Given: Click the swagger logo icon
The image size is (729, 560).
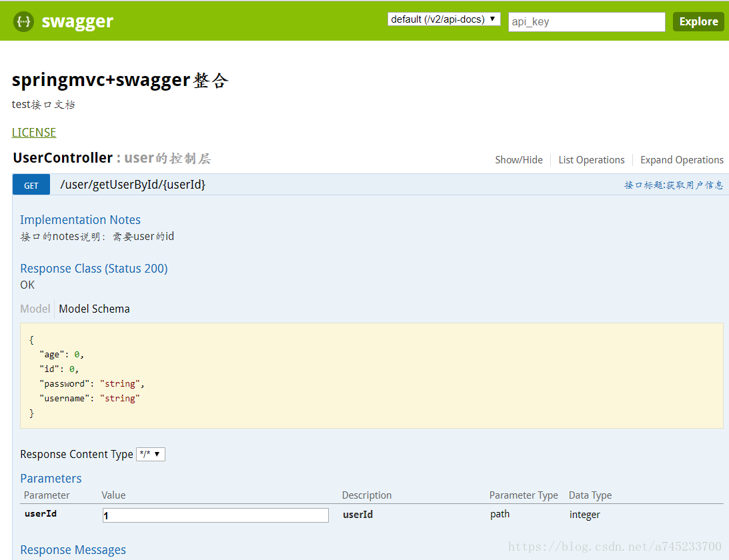Looking at the screenshot, I should (23, 21).
